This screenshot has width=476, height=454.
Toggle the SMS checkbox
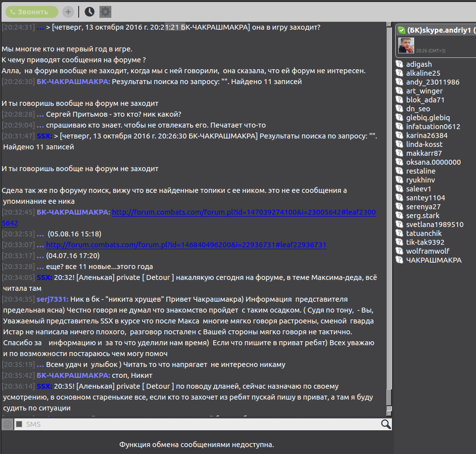pyautogui.click(x=19, y=424)
